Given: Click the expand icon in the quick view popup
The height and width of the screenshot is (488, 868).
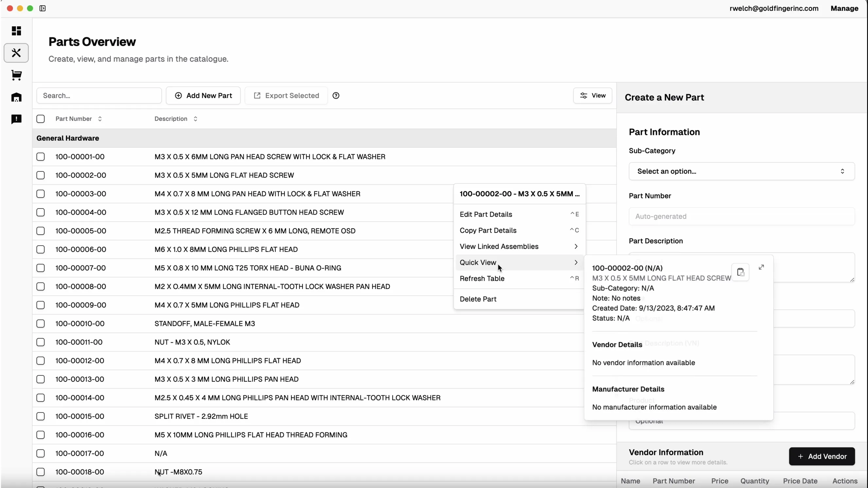Looking at the screenshot, I should (761, 267).
